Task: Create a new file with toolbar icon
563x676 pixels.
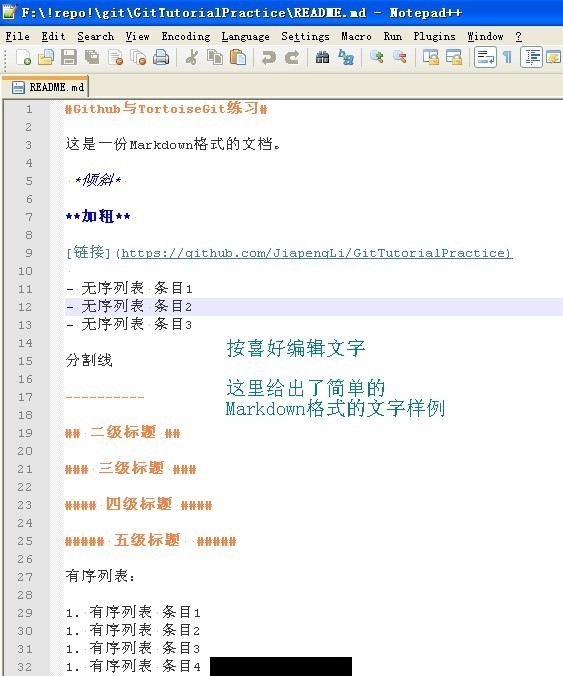Action: pyautogui.click(x=23, y=57)
